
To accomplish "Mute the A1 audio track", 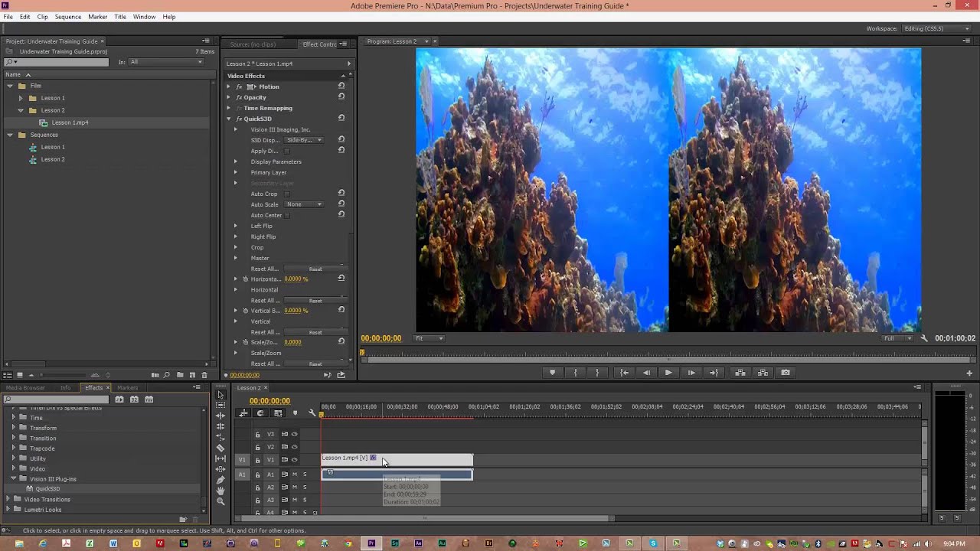I will click(294, 474).
